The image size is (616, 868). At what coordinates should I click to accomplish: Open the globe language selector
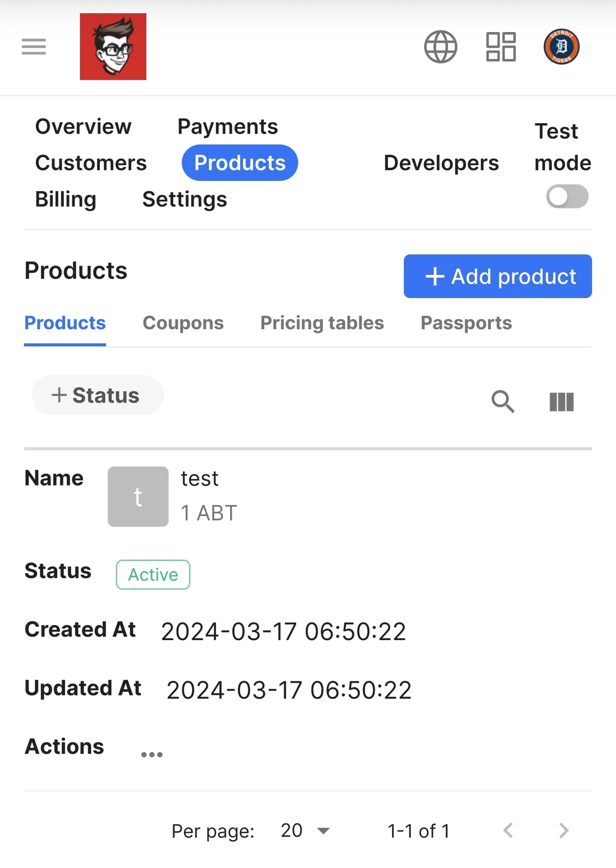[x=441, y=47]
